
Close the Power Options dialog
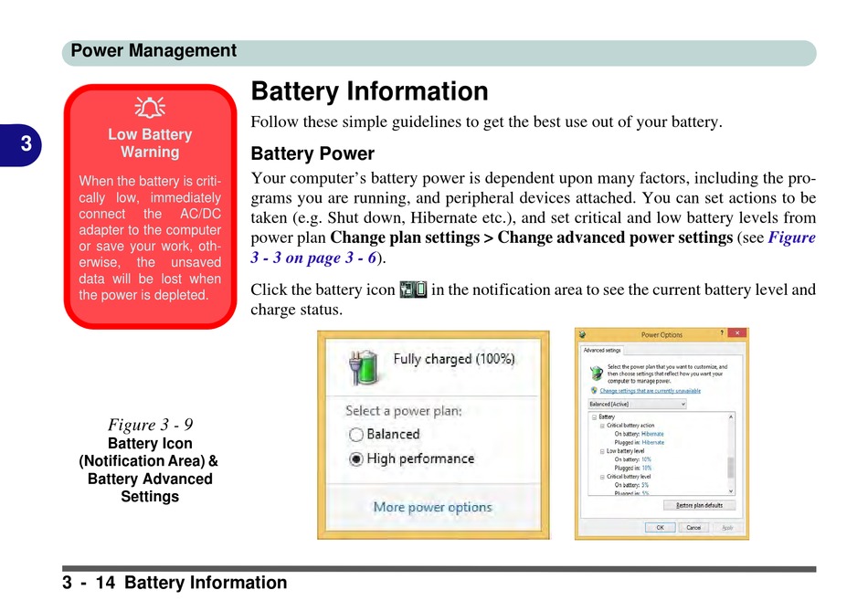(736, 332)
